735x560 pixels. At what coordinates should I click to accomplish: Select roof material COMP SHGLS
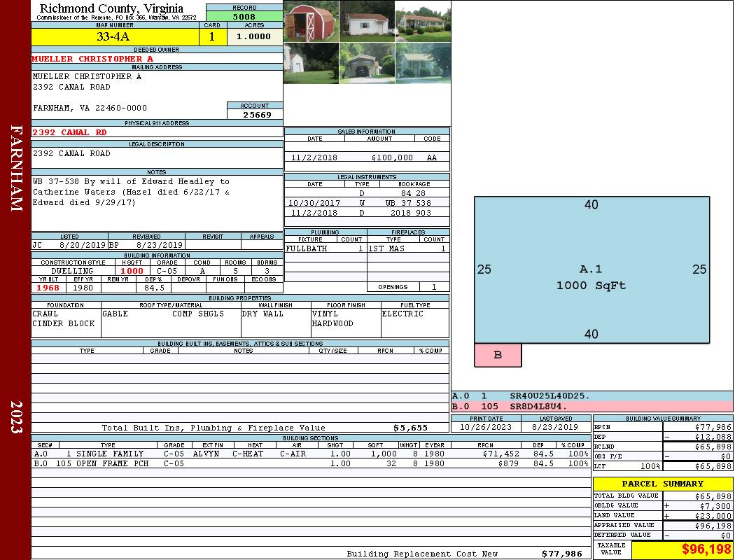pyautogui.click(x=198, y=314)
